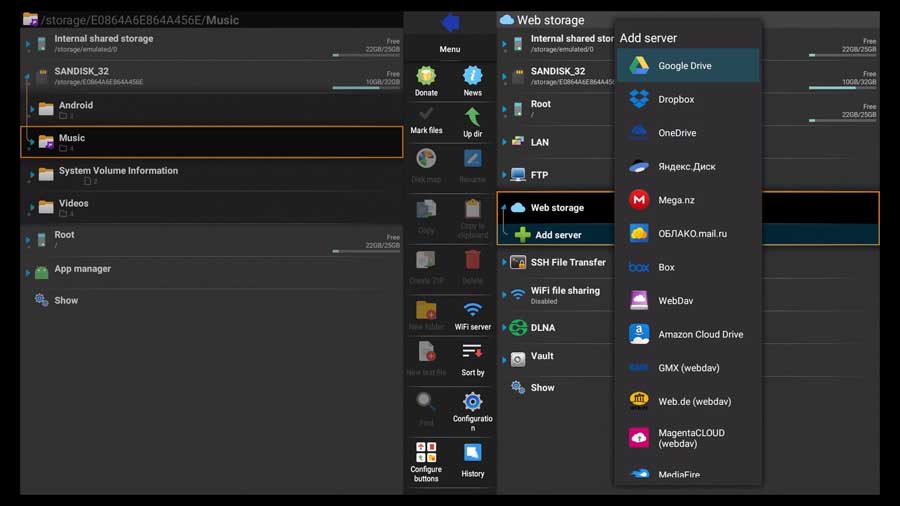
Task: Expand App manager arrow
Action: point(28,273)
